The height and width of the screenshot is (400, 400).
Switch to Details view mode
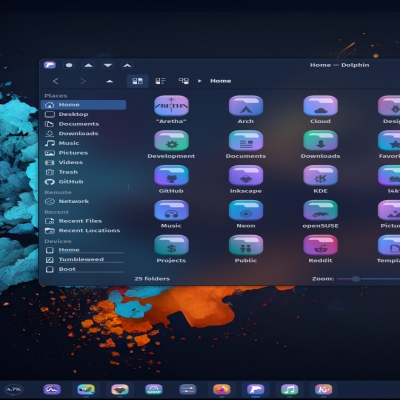tap(183, 81)
